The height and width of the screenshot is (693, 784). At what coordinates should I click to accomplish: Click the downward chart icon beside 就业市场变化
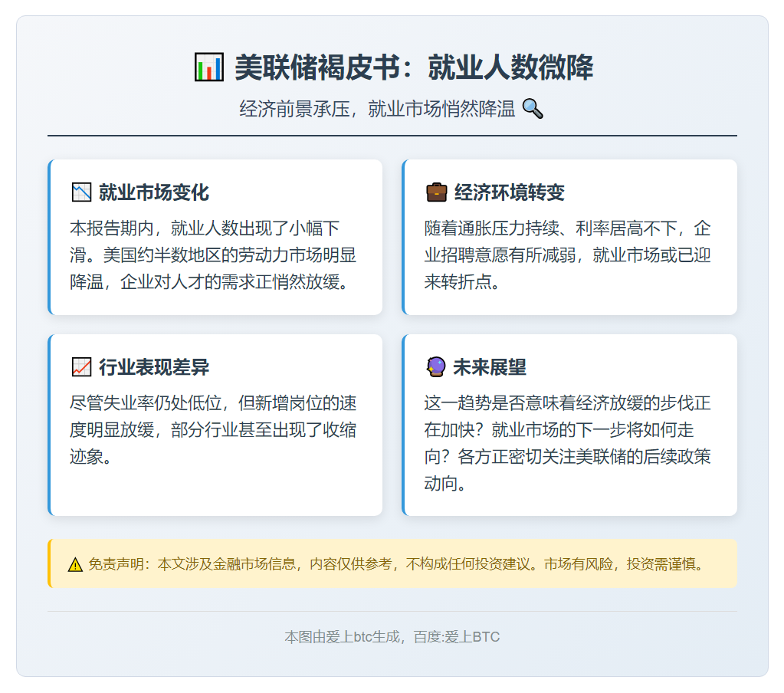coord(82,192)
